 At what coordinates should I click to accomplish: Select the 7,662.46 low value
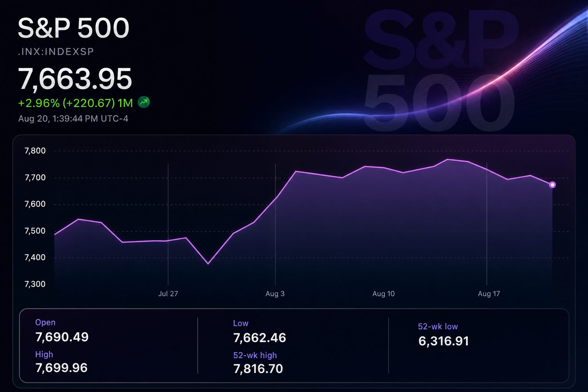[260, 338]
